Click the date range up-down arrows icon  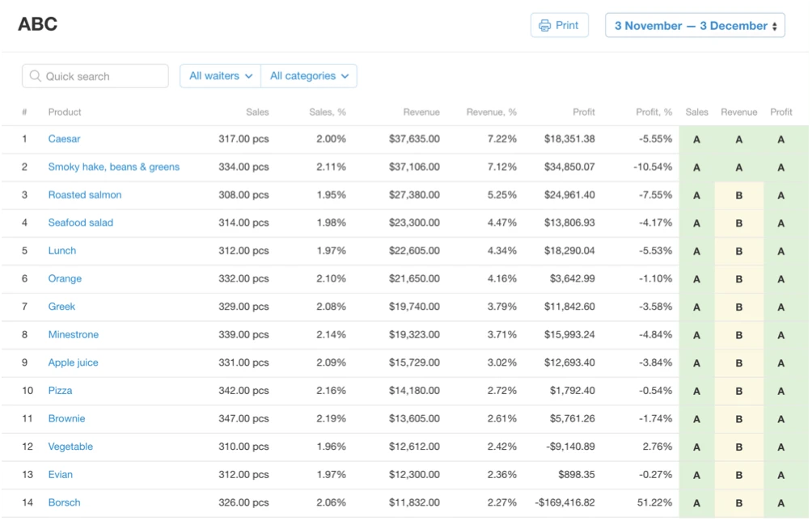click(x=775, y=27)
